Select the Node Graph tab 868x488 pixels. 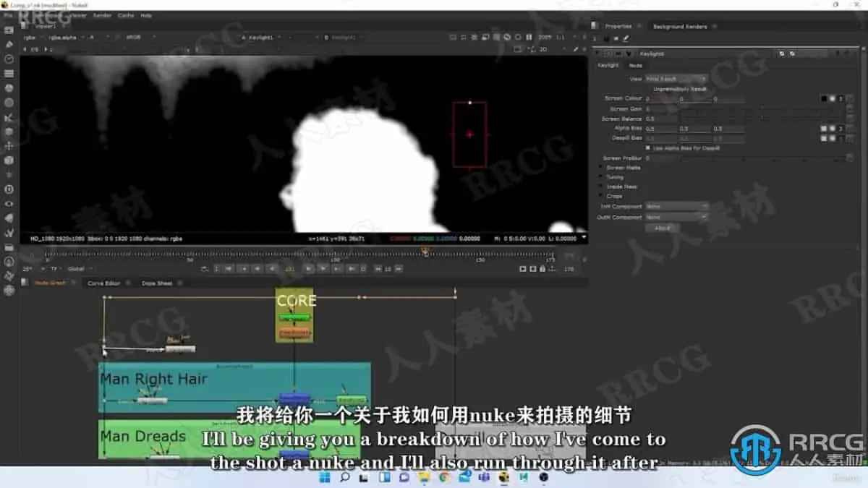(x=51, y=283)
